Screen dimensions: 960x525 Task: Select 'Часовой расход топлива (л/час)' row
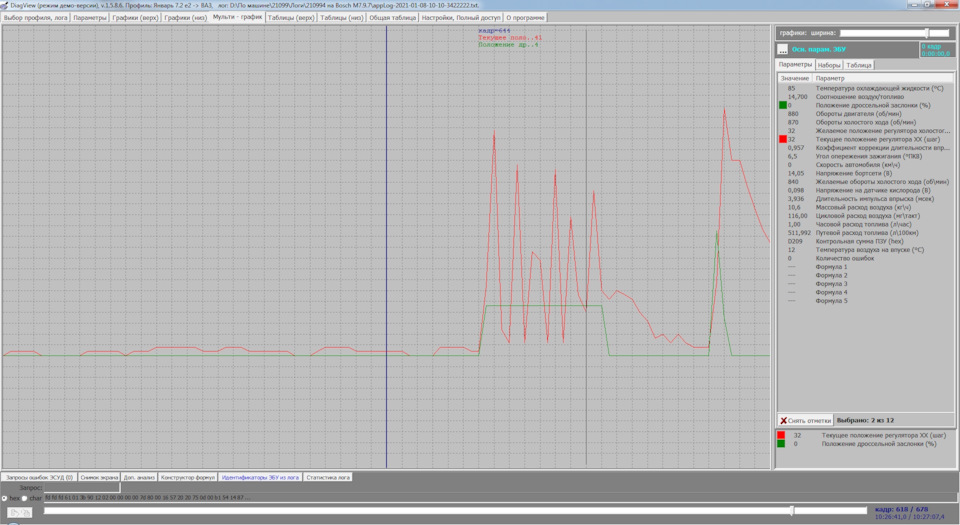[x=866, y=225]
